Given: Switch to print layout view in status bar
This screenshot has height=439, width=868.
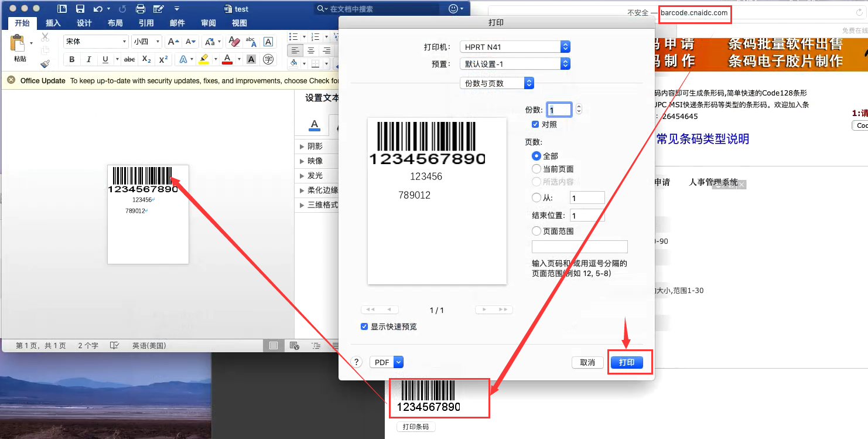Looking at the screenshot, I should coord(273,346).
